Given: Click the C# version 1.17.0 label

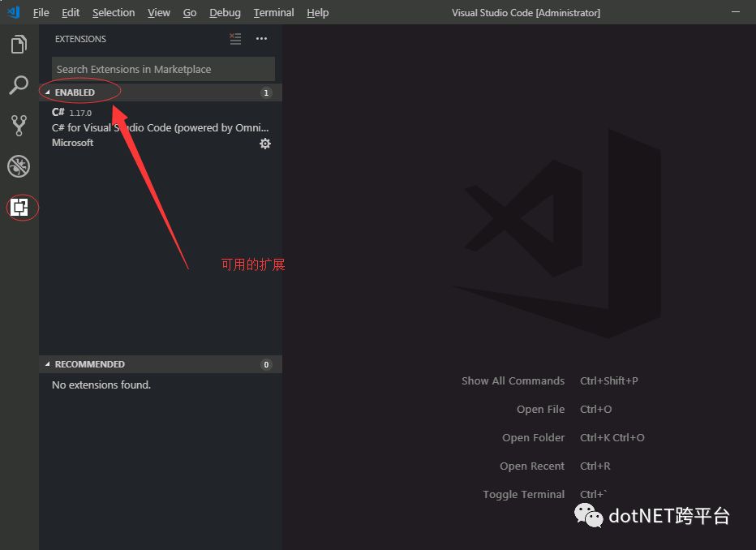Looking at the screenshot, I should [x=80, y=114].
